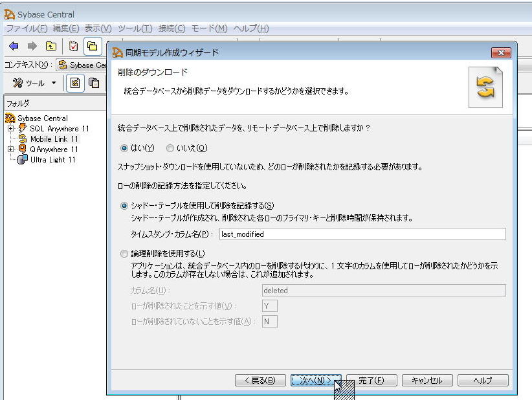
Task: Select the Mobile Link 11 tree node
Action: pyautogui.click(x=54, y=139)
